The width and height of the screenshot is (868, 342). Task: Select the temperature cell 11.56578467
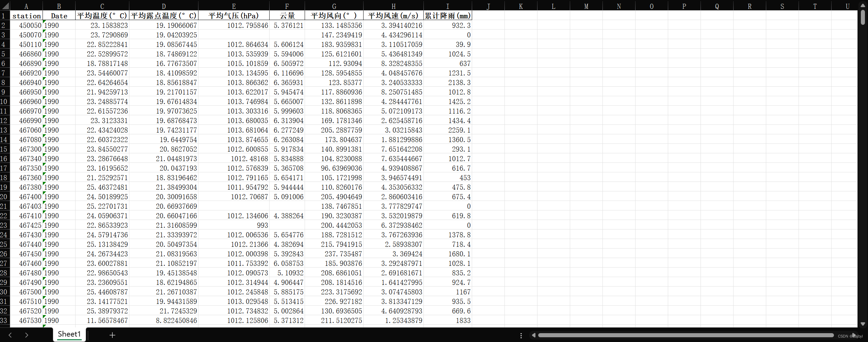click(102, 320)
